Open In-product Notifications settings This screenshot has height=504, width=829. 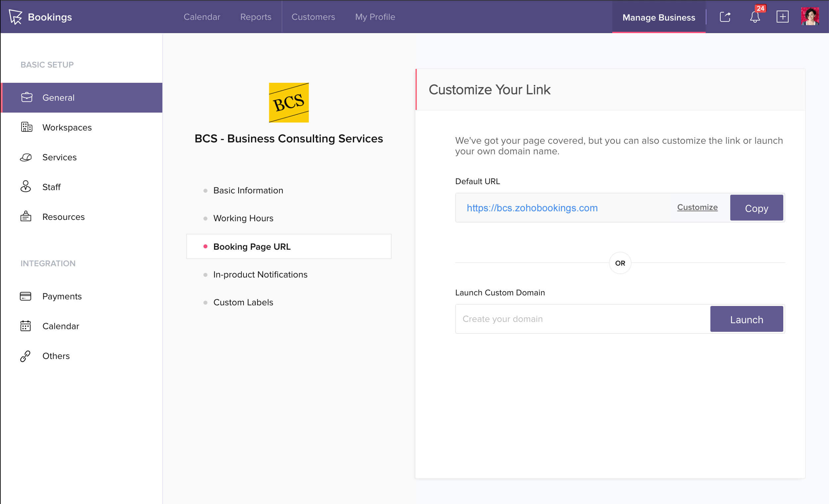(x=260, y=275)
